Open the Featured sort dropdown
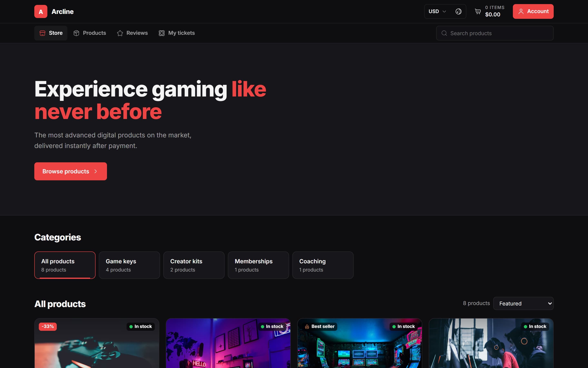This screenshot has width=588, height=368. tap(523, 303)
